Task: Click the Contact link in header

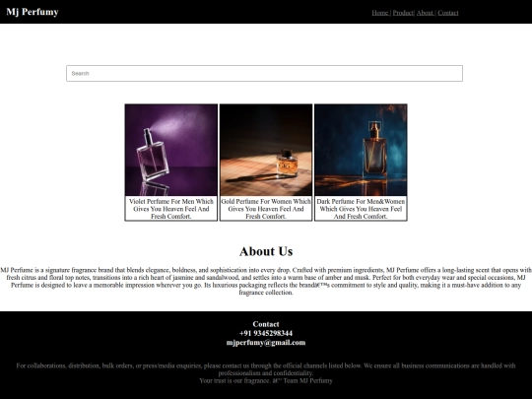Action: coord(448,13)
